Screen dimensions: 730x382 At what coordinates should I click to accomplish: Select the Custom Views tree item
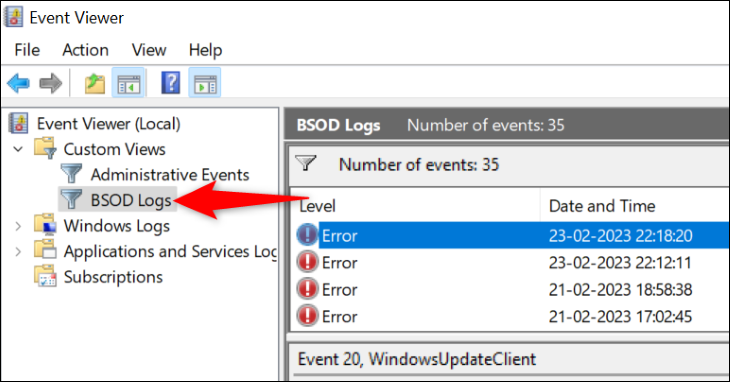tap(115, 149)
